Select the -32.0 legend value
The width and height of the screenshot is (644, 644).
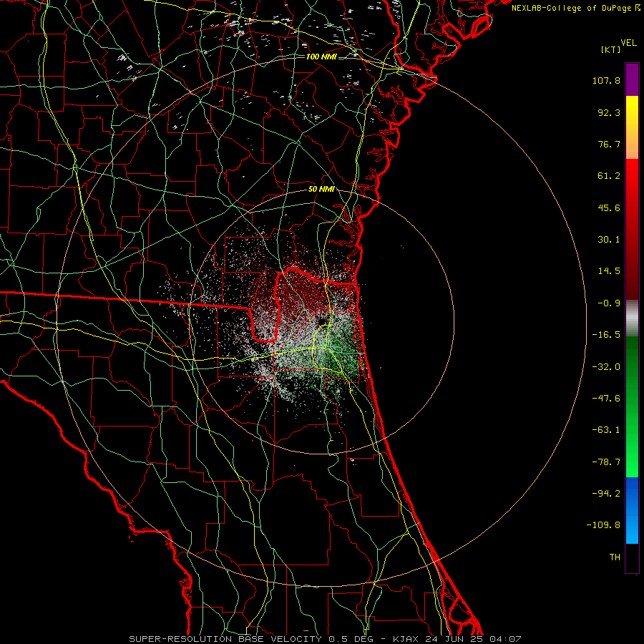606,367
